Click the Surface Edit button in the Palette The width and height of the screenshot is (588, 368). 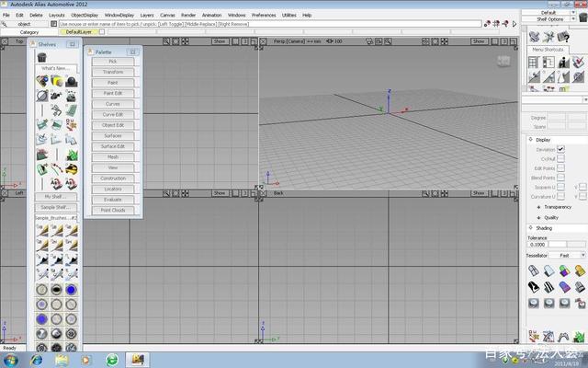coord(113,146)
